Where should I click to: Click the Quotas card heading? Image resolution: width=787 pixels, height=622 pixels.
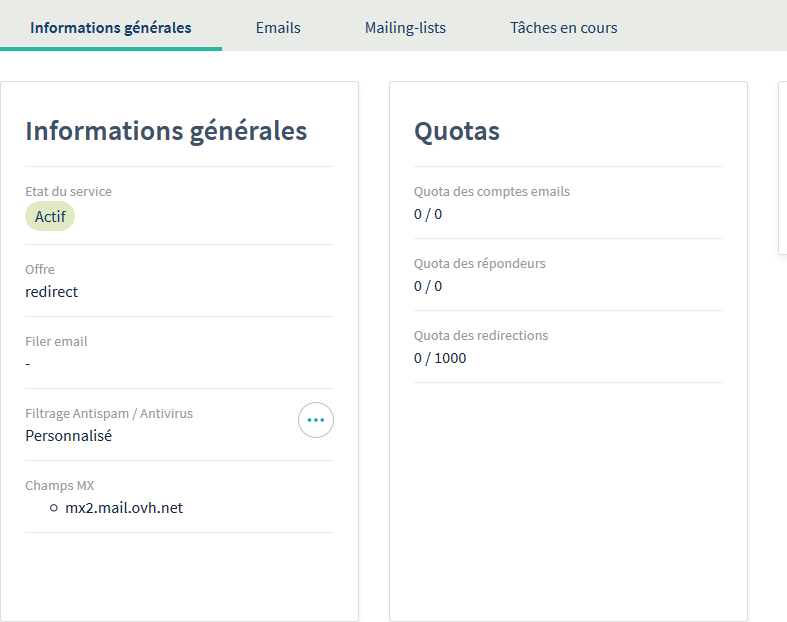[457, 131]
